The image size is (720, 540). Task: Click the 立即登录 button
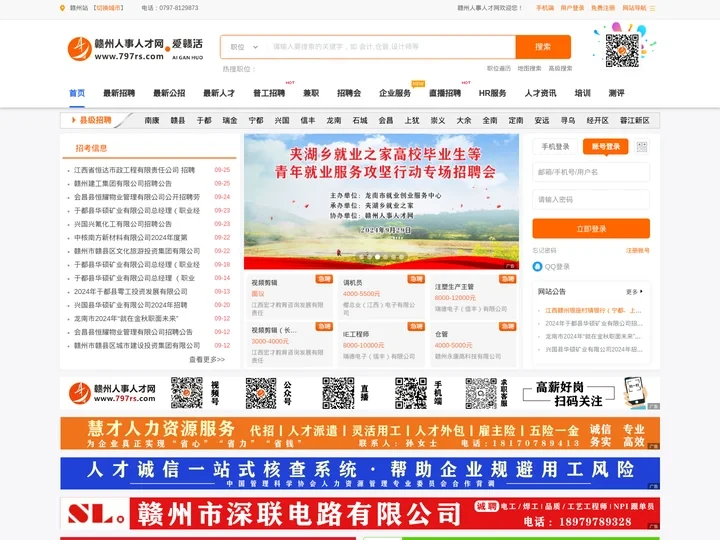(591, 229)
